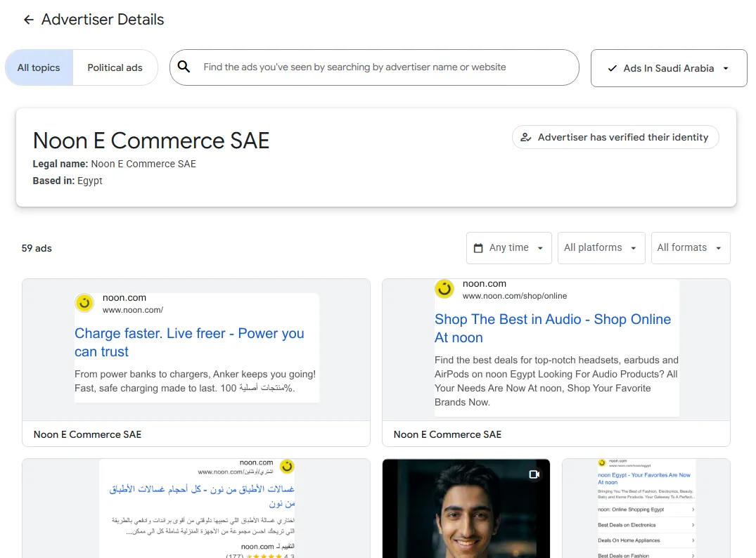Go back using the arrow beside Advertiser Details
The width and height of the screenshot is (756, 558).
[28, 20]
